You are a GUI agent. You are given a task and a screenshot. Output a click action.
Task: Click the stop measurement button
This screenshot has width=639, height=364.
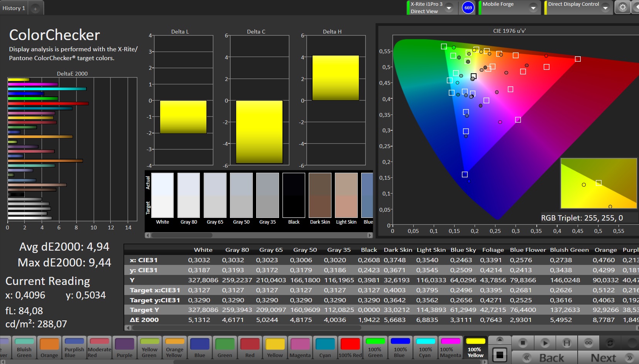(x=523, y=342)
